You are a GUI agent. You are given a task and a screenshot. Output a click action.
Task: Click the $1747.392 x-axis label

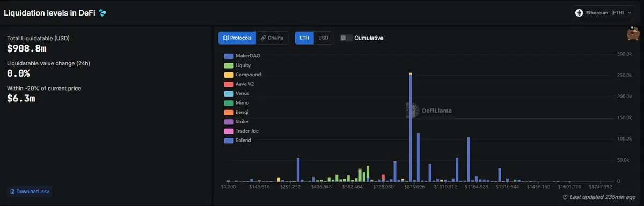point(600,187)
